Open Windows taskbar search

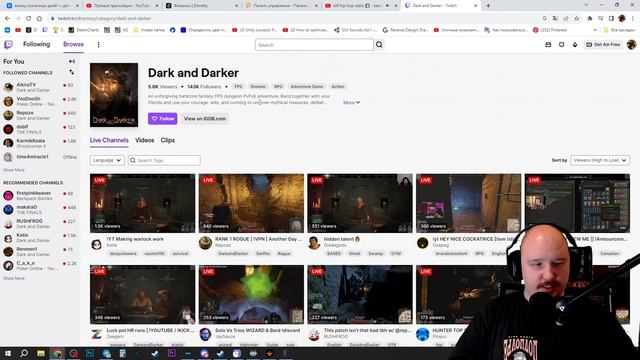tap(24, 353)
